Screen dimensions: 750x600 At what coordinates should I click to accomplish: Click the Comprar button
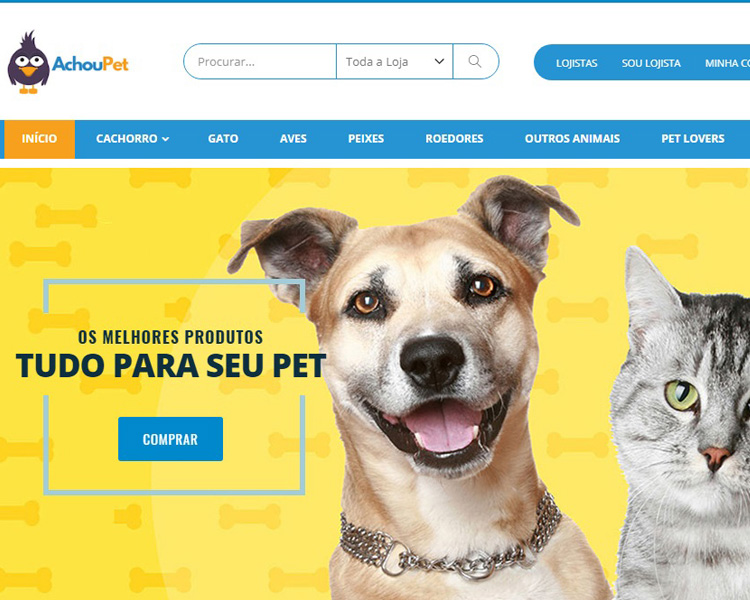pos(170,439)
